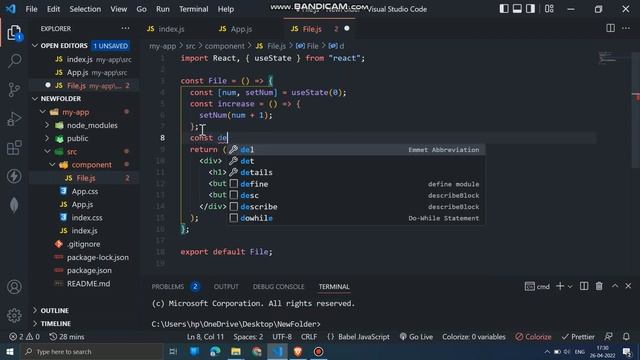Switch to the DEBUG CONSOLE panel tab
Image resolution: width=640 pixels, height=360 pixels.
coord(278,287)
